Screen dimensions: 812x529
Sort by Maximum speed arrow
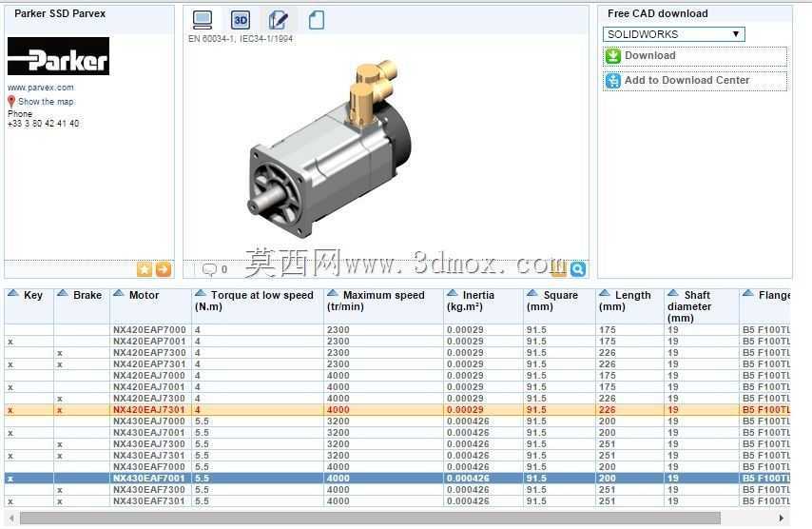click(333, 293)
